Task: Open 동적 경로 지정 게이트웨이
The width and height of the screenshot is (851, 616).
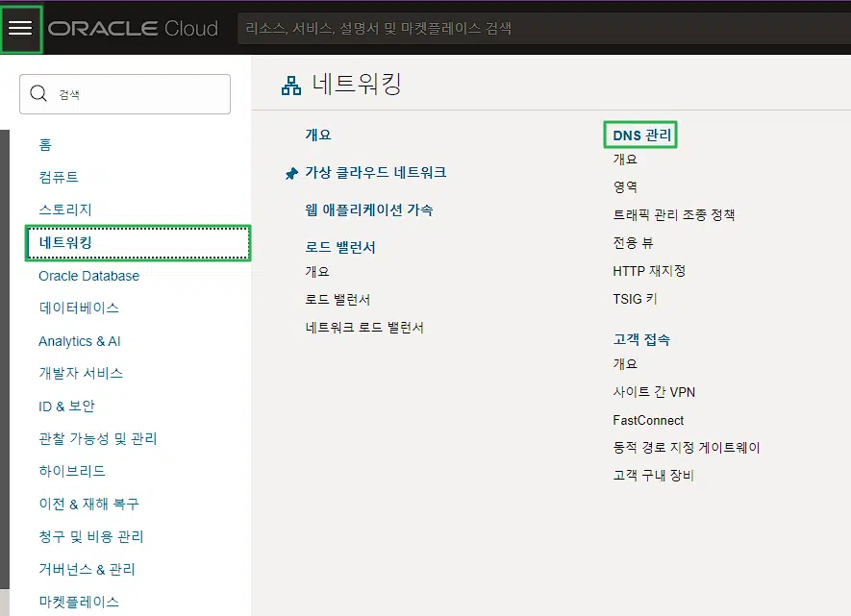Action: 687,448
